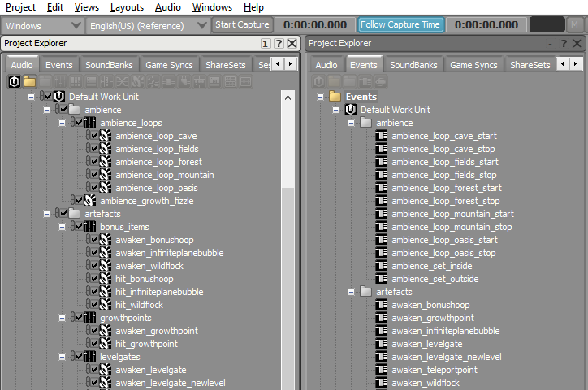Click the actor-mixer icon beside levelgates
This screenshot has height=390, width=588.
(90, 357)
